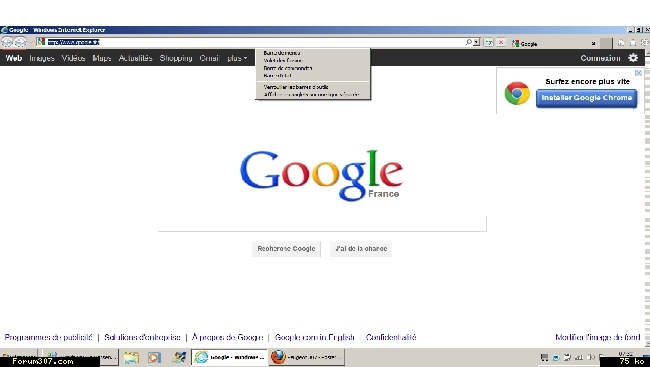The height and width of the screenshot is (367, 650).
Task: Choose 'Volet des favoris' in context menu
Action: tap(313, 61)
